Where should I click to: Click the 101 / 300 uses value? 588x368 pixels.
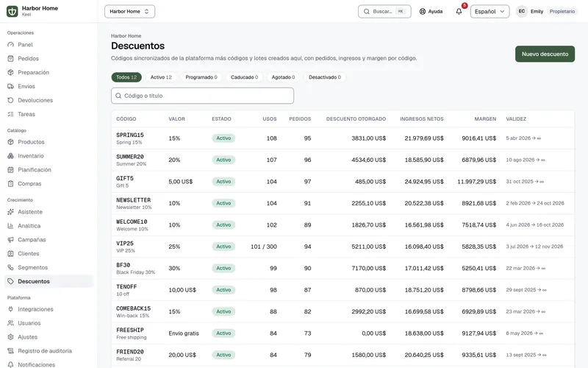pyautogui.click(x=264, y=247)
